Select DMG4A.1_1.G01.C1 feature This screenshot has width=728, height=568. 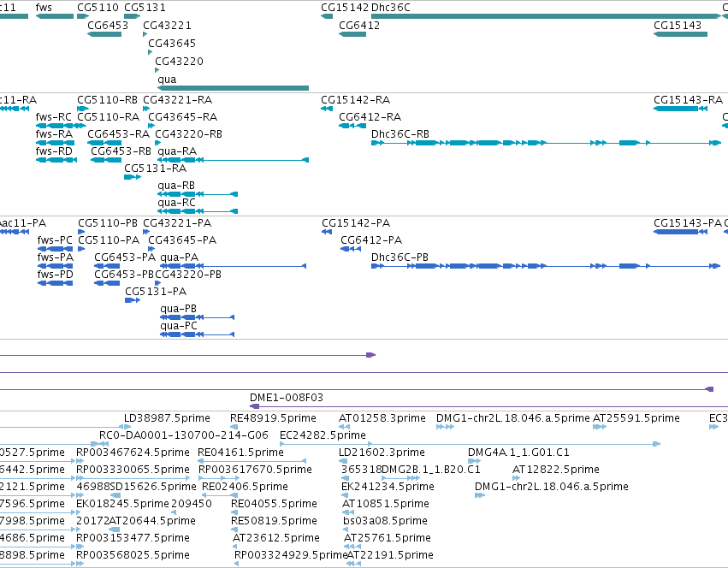475,461
